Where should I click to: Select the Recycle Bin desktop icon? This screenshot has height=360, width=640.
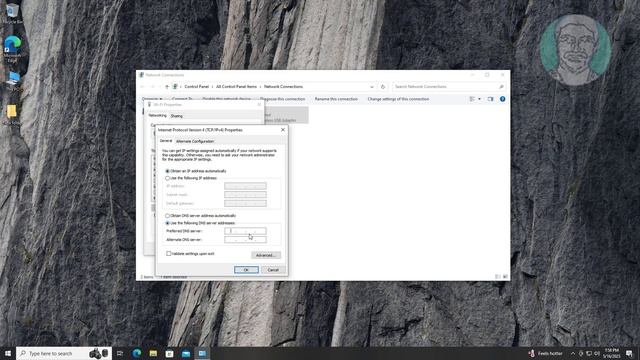tap(12, 13)
